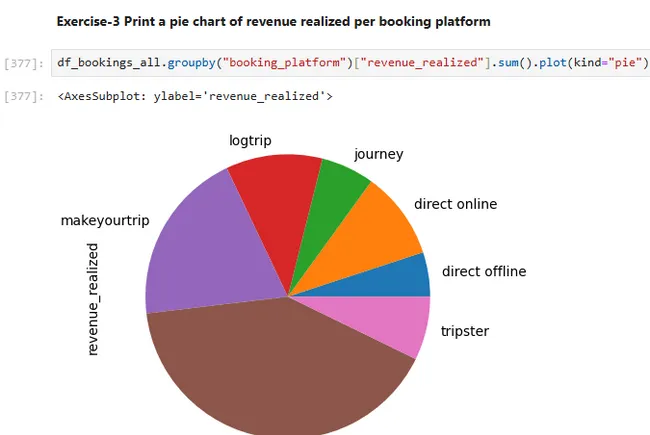Click the df_bookings_all variable in code
The width and height of the screenshot is (650, 435).
109,63
